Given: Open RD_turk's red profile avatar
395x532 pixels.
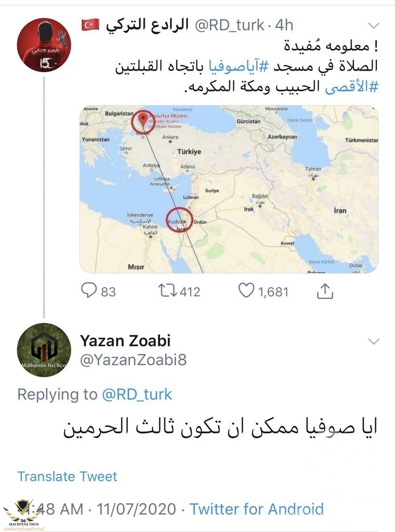Looking at the screenshot, I should [x=44, y=45].
